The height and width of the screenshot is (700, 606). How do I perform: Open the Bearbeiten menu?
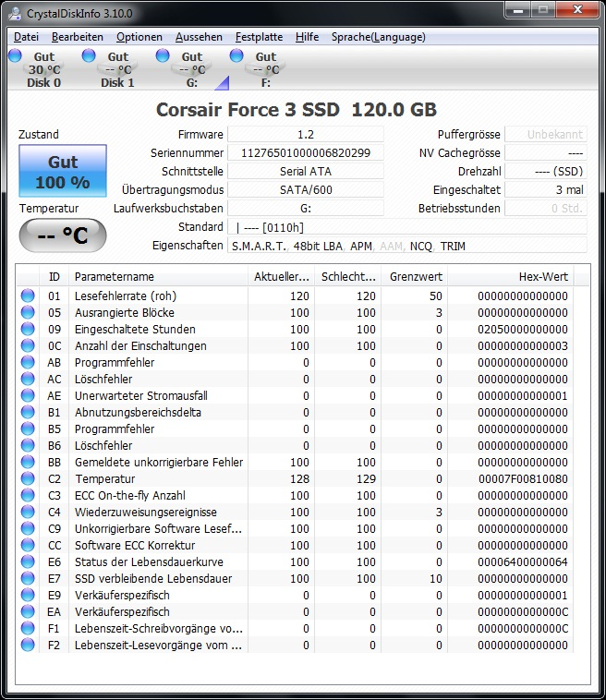click(x=78, y=37)
